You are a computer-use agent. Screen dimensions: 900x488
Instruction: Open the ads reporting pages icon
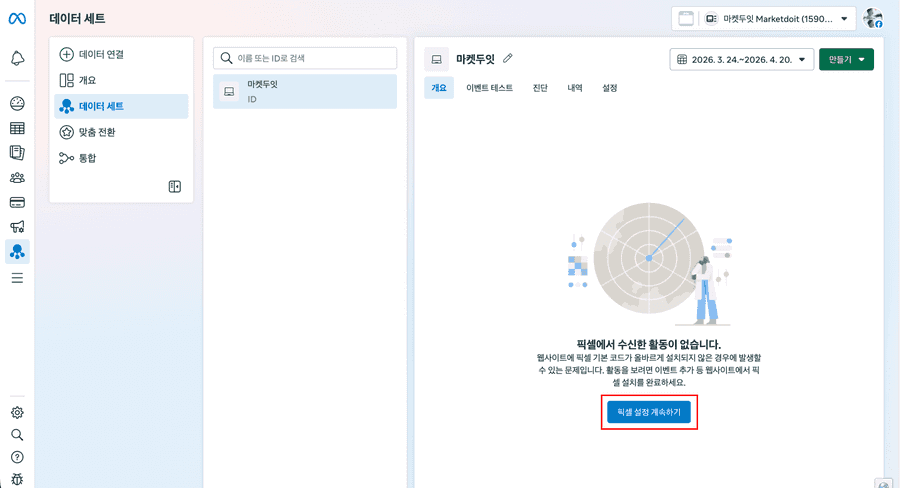(17, 153)
